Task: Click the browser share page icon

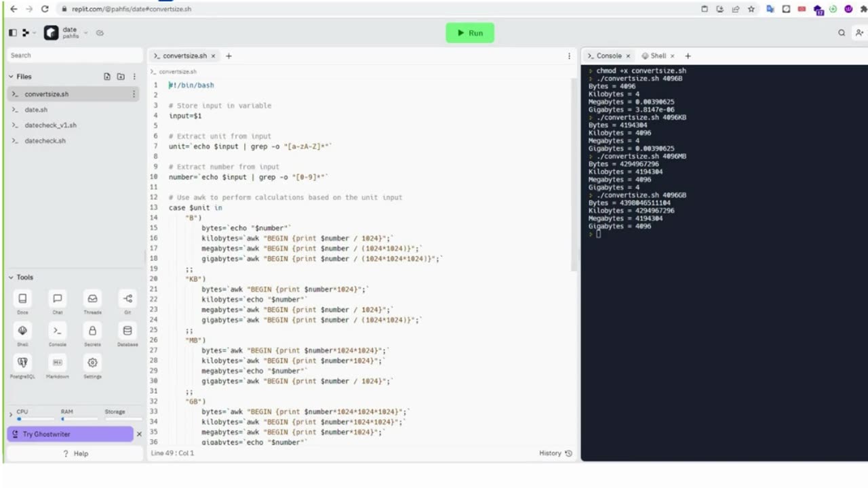Action: coord(736,9)
